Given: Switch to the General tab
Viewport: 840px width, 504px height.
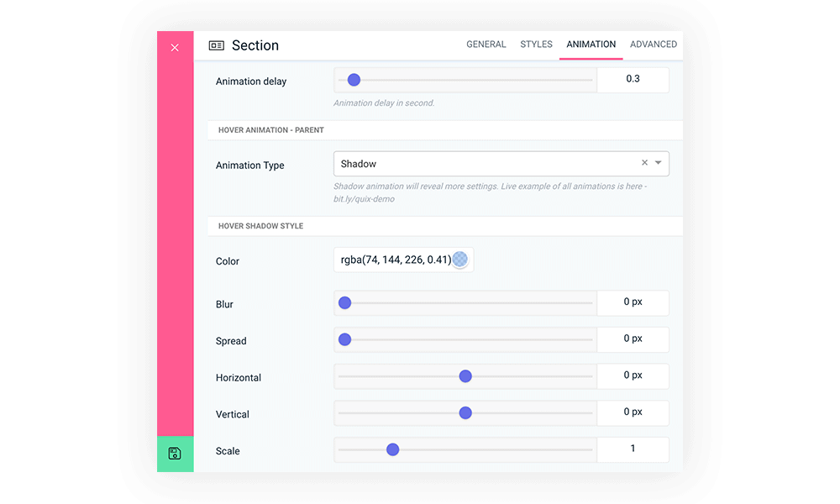Looking at the screenshot, I should (x=486, y=44).
